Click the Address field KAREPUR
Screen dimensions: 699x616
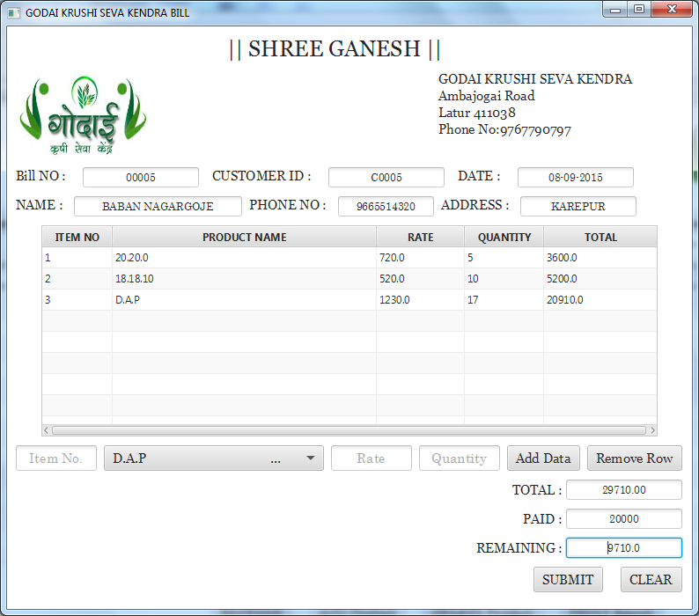pos(578,207)
